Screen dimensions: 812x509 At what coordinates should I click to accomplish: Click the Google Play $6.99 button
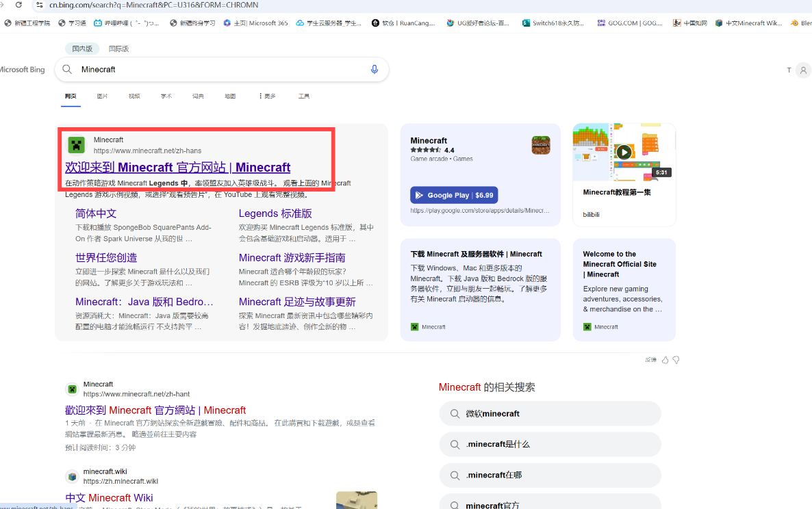[x=454, y=195]
